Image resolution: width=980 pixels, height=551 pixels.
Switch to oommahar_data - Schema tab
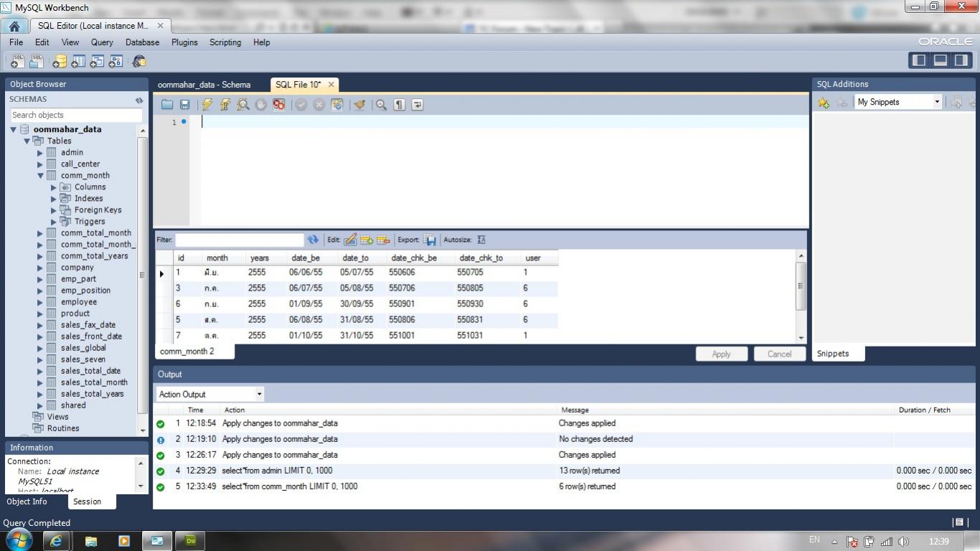pos(204,85)
